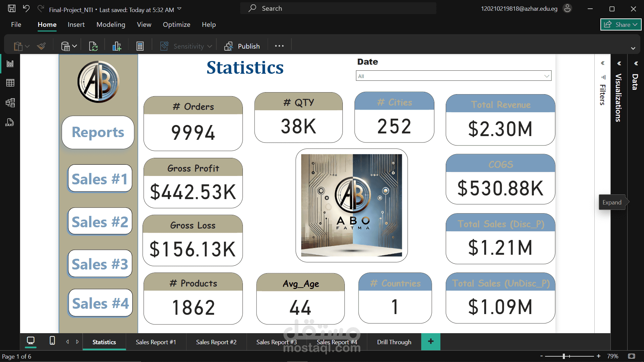Collapse the left Visualizations panel

(x=619, y=63)
